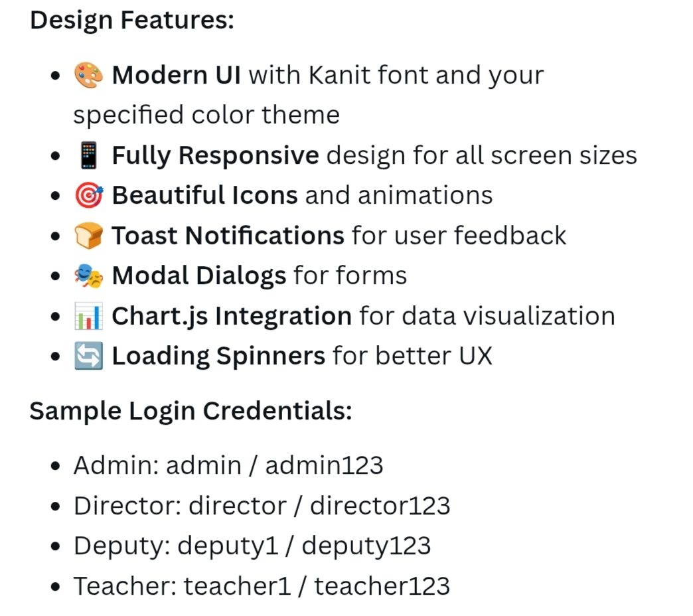Click the bread toast emoji icon
Image resolution: width=693 pixels, height=616 pixels.
tap(88, 236)
